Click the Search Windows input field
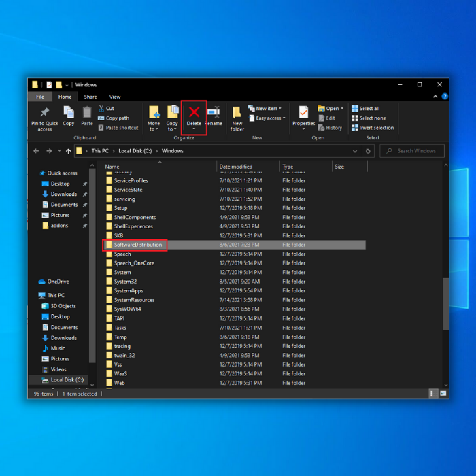Viewport: 476px width, 476px height. coord(415,151)
